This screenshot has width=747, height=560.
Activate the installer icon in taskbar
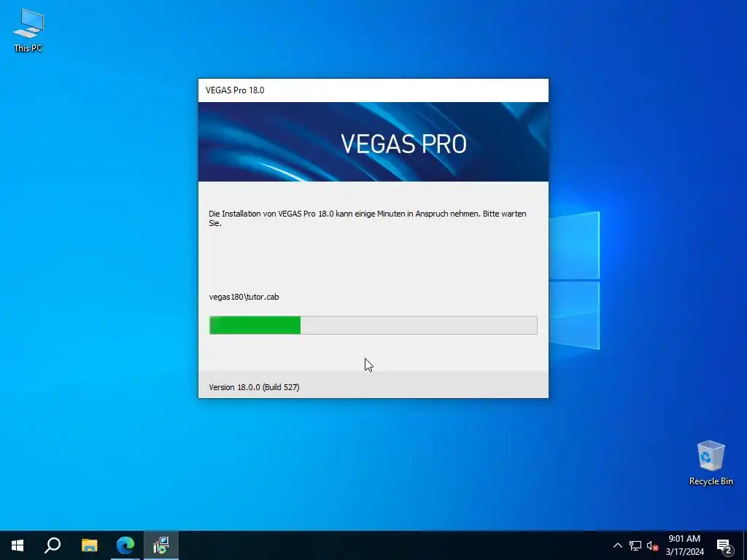[x=161, y=545]
